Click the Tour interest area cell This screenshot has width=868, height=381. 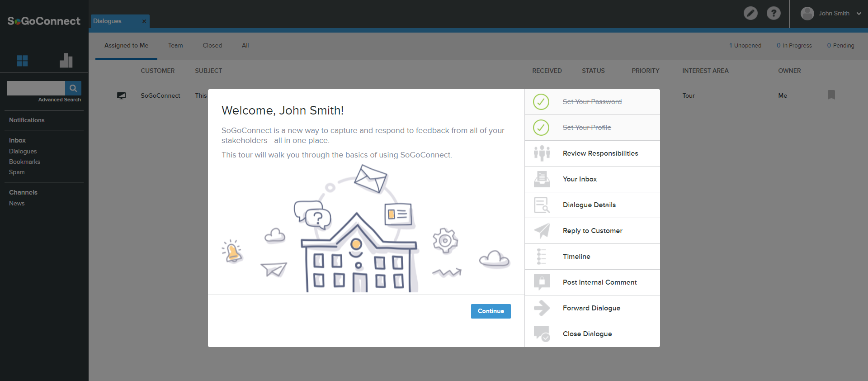click(x=689, y=95)
